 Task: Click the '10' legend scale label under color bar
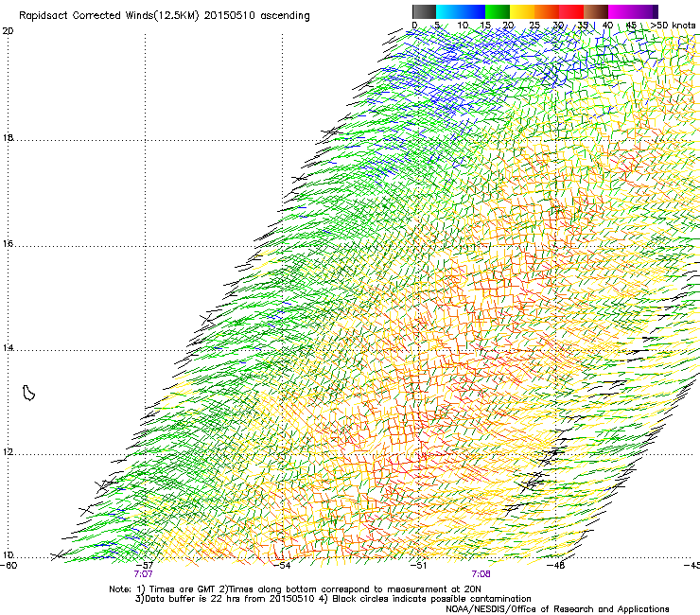point(463,25)
